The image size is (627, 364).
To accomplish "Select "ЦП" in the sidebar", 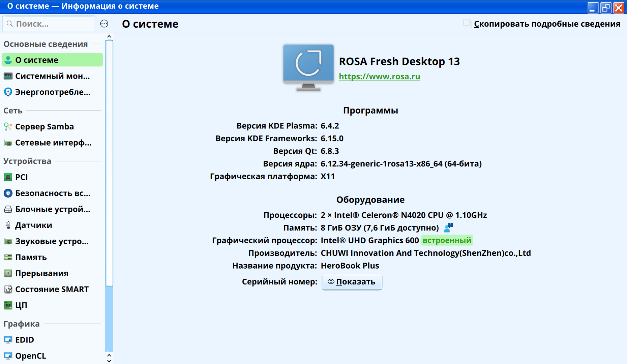I will coord(52,305).
